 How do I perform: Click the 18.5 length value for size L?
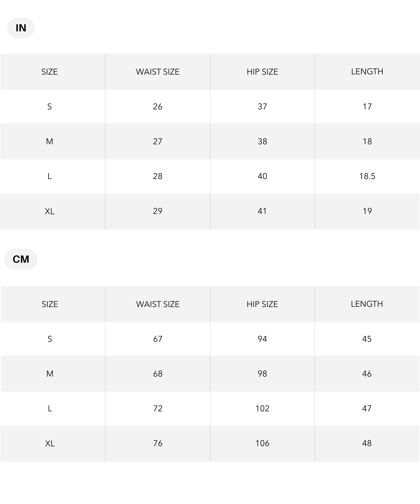click(367, 176)
